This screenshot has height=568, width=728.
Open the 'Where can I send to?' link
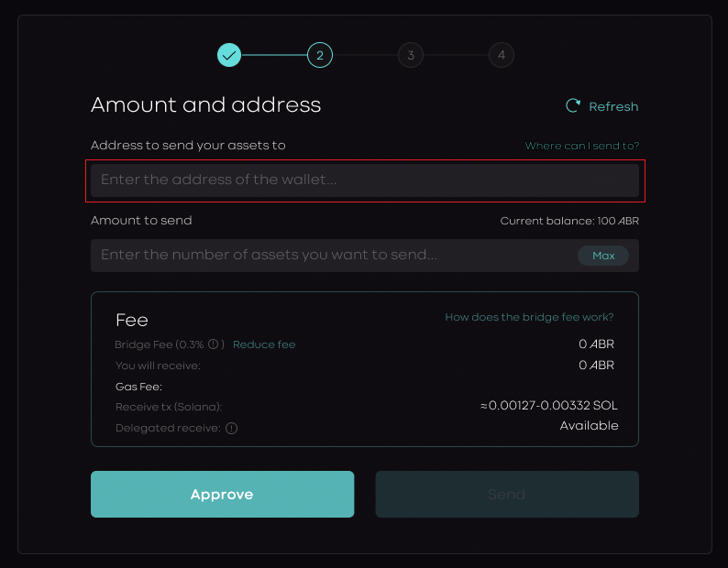(581, 146)
